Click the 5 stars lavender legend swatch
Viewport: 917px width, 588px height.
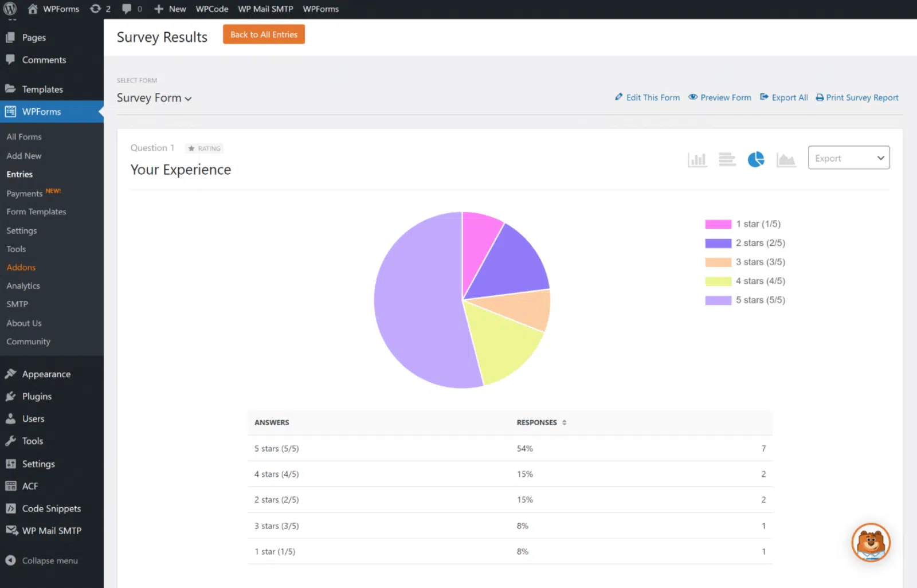pyautogui.click(x=718, y=300)
